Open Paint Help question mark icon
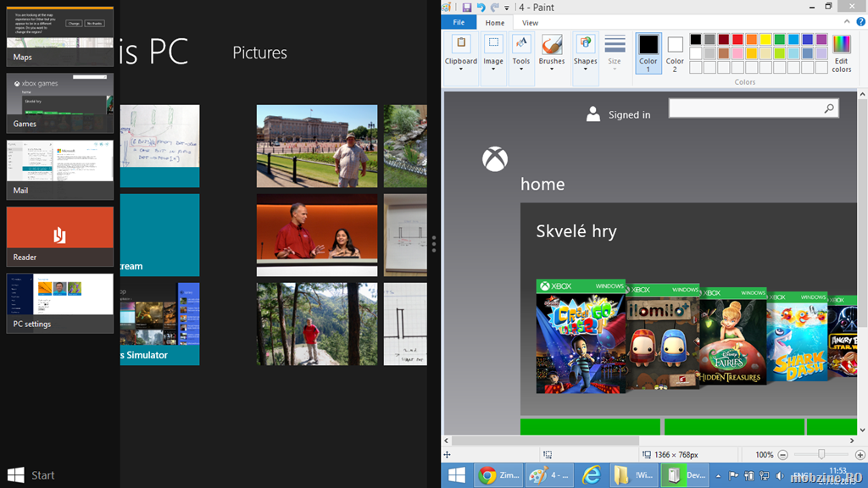 pos(861,21)
